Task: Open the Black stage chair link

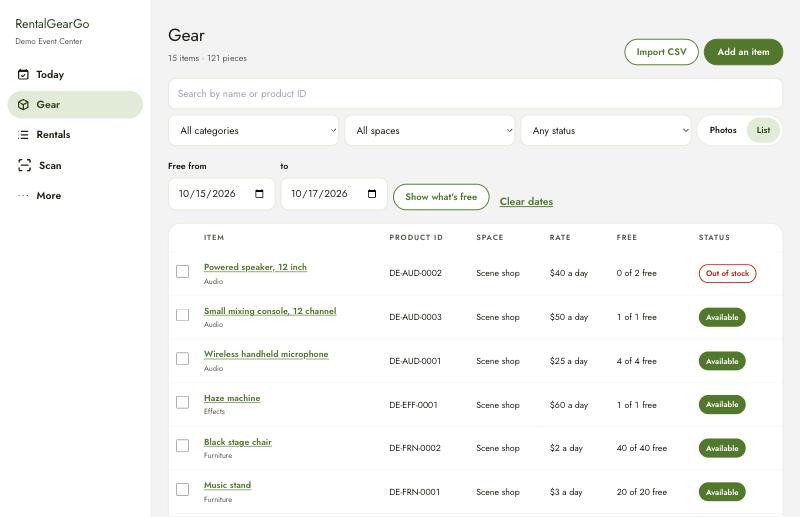Action: tap(237, 442)
